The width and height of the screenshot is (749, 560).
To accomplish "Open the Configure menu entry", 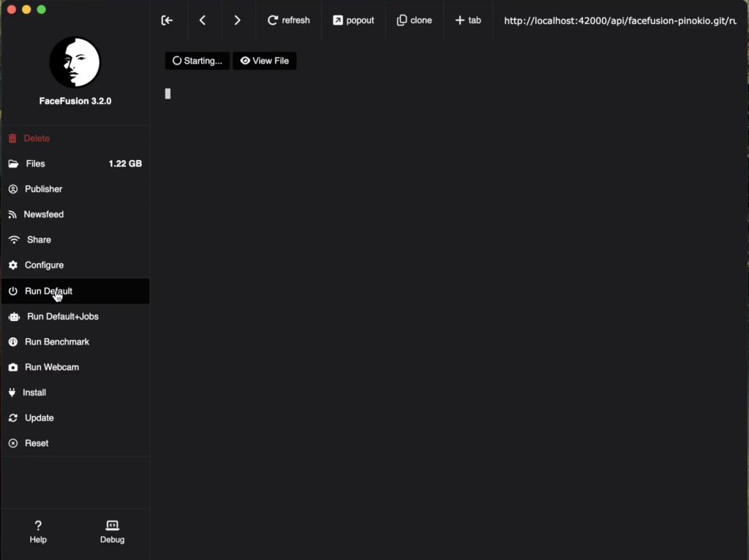I will coord(75,265).
